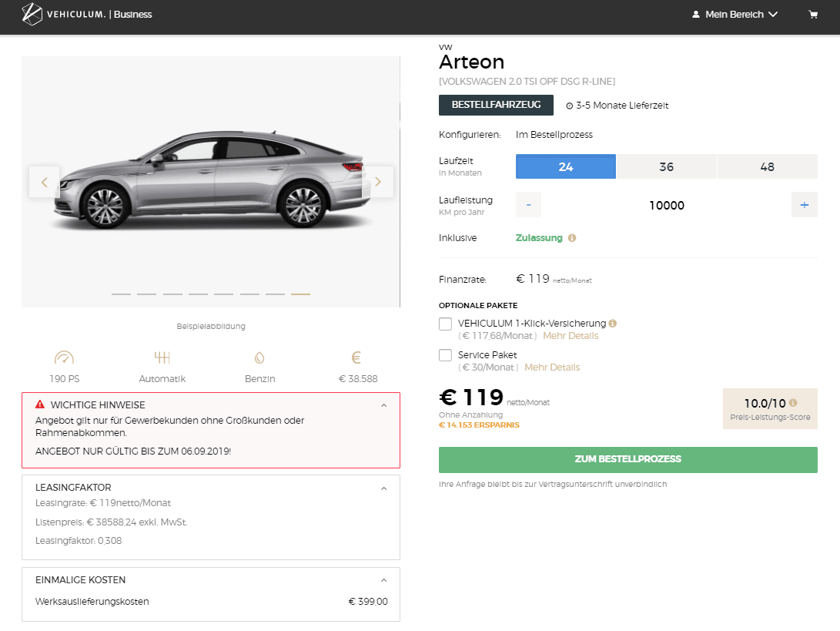Open 1-Klick-Versicherung info icon
Screen dimensions: 840x631
point(613,324)
